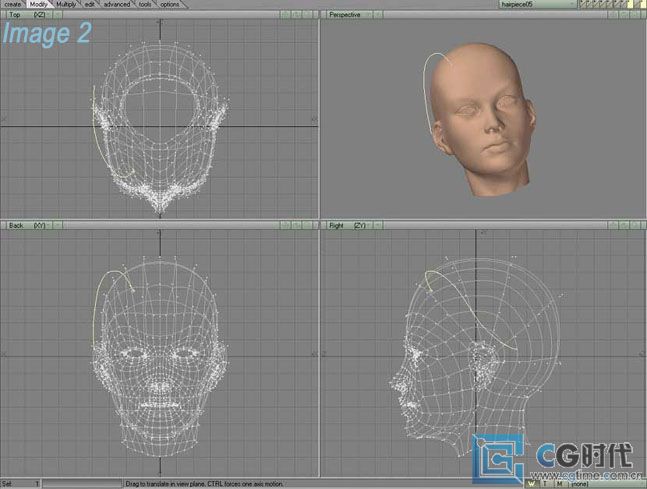The width and height of the screenshot is (647, 489).
Task: Open the Right (ZY) view type dropdown
Action: (349, 225)
